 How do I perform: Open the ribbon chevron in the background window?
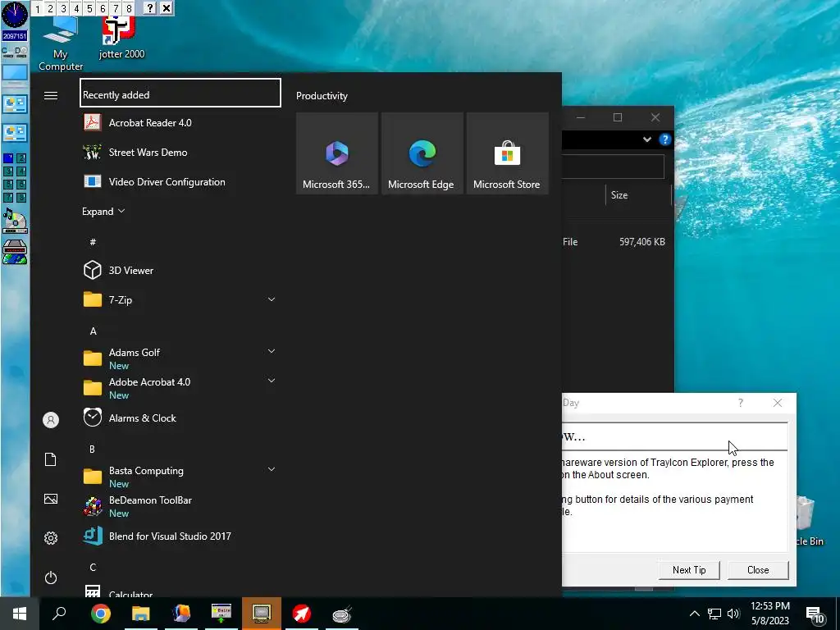coord(647,139)
